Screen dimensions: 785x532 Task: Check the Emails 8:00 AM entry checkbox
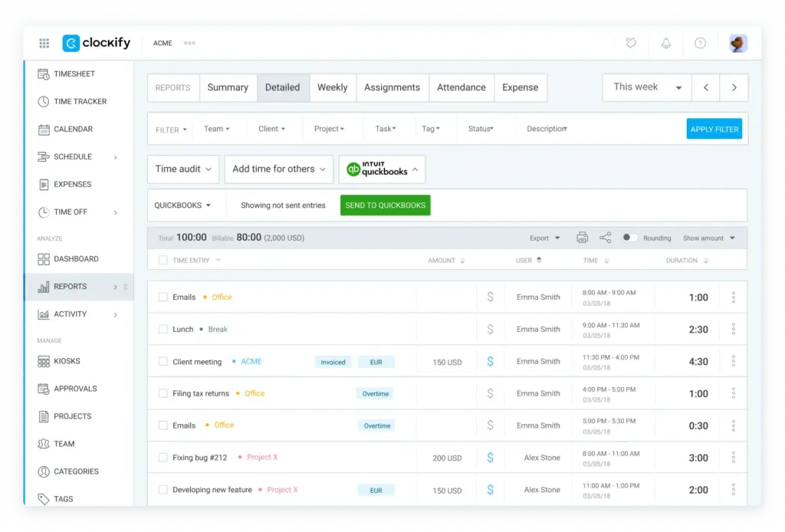[163, 297]
